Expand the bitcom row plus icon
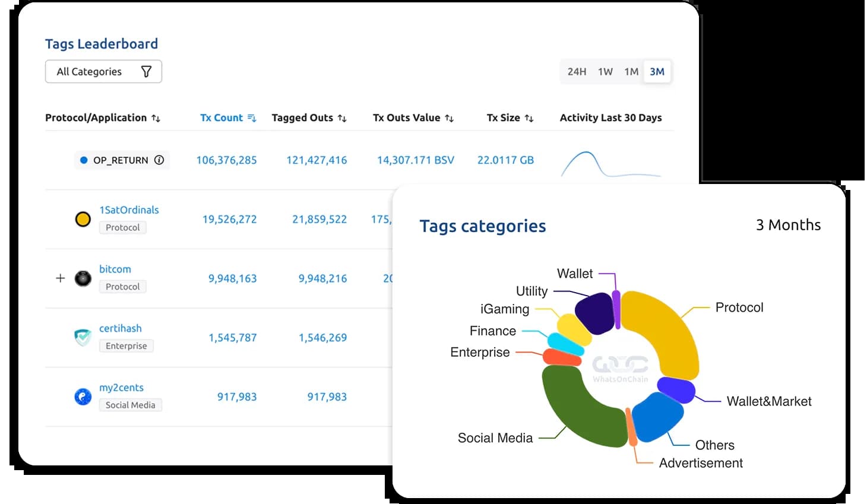 coord(60,278)
